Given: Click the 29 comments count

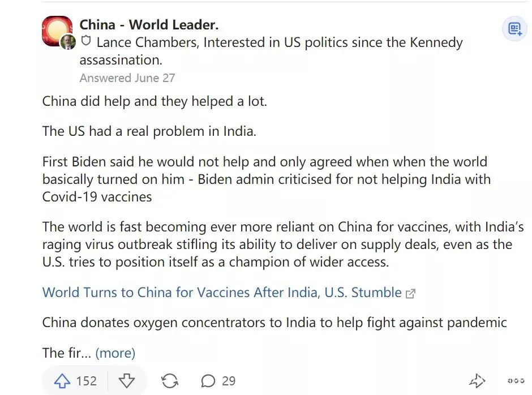Looking at the screenshot, I should 229,381.
